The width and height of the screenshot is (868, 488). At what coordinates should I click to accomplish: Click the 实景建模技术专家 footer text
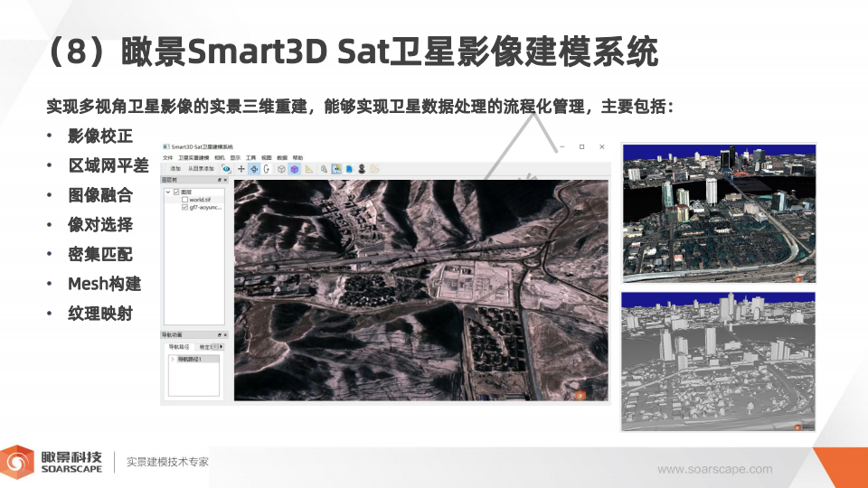(x=168, y=462)
